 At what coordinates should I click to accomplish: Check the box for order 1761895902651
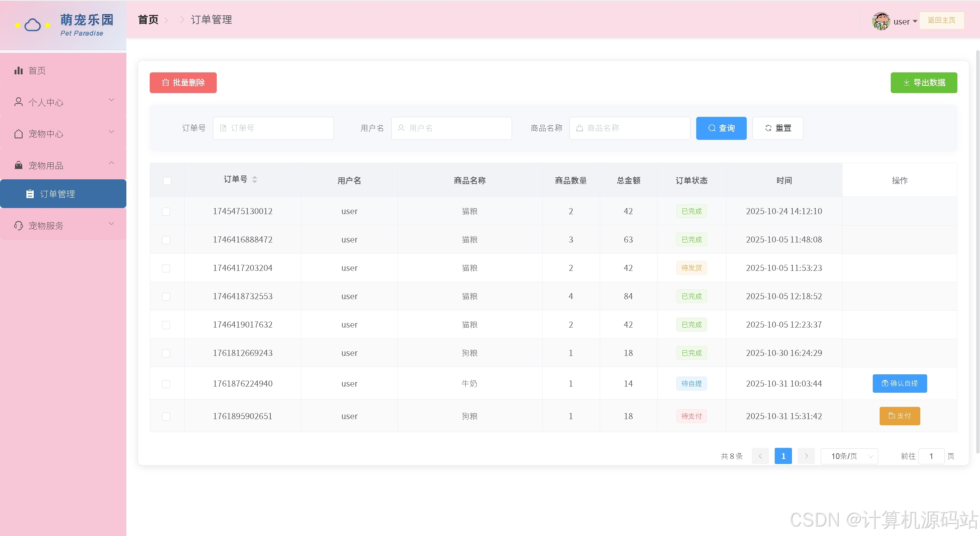[x=166, y=416]
